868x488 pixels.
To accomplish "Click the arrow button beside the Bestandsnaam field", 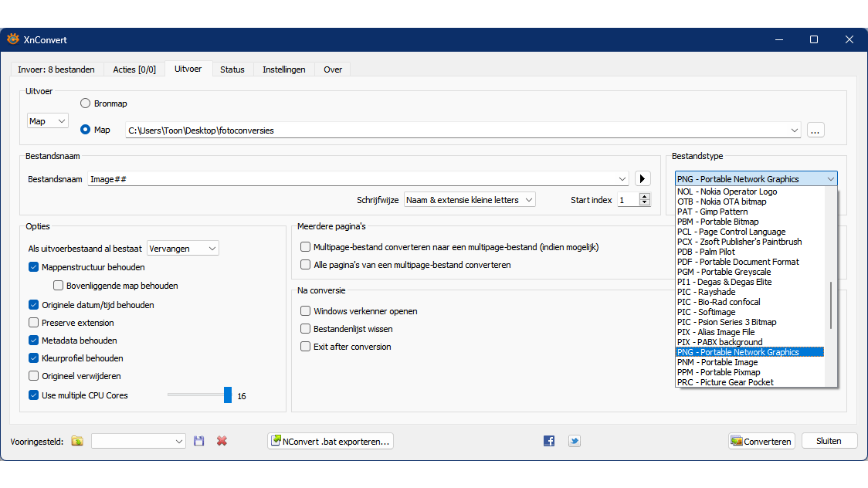I will point(643,179).
